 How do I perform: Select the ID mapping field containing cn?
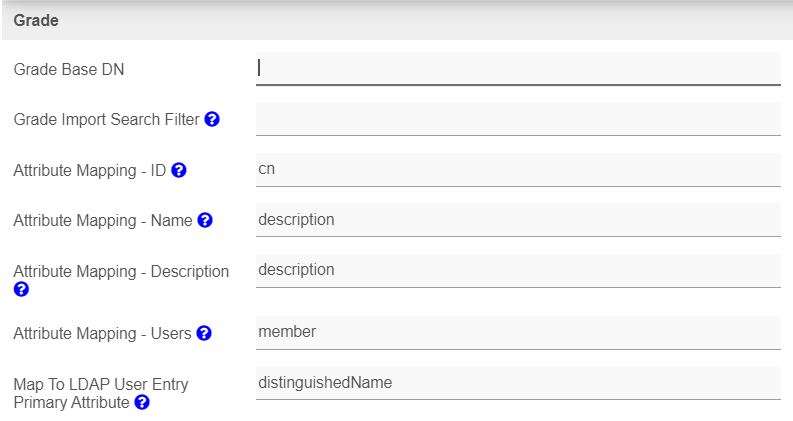point(518,169)
